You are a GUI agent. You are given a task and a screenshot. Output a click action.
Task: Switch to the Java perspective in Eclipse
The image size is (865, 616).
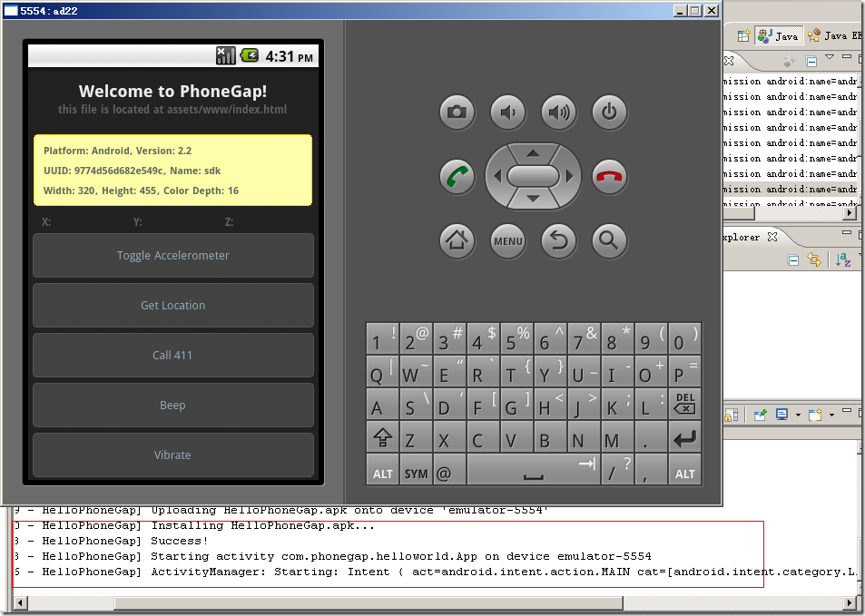[778, 36]
